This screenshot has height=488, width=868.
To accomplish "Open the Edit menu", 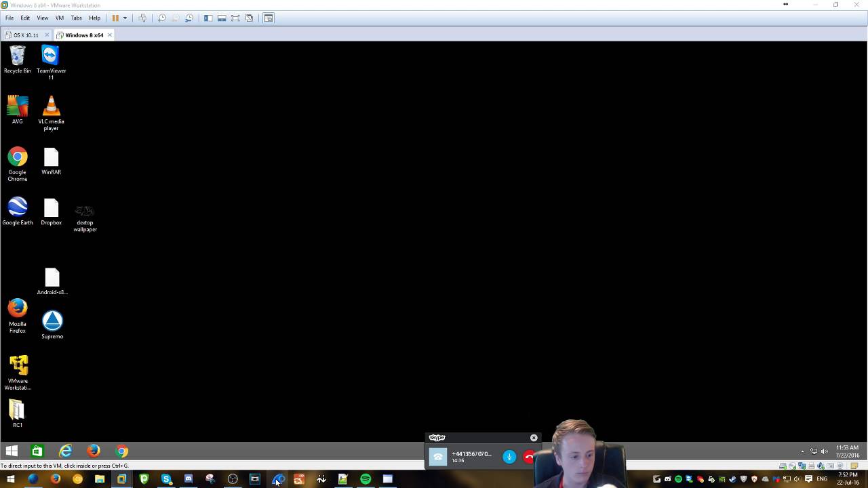I will pos(25,18).
